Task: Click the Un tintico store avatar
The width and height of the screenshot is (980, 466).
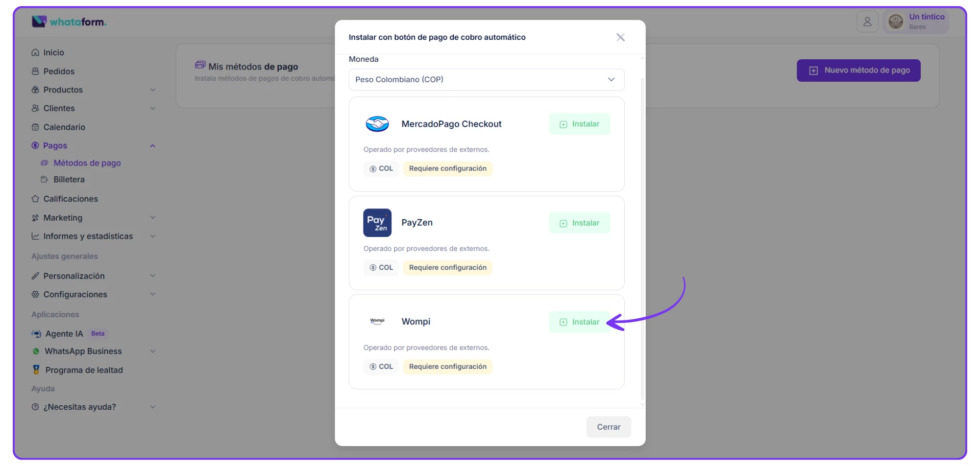Action: (895, 21)
